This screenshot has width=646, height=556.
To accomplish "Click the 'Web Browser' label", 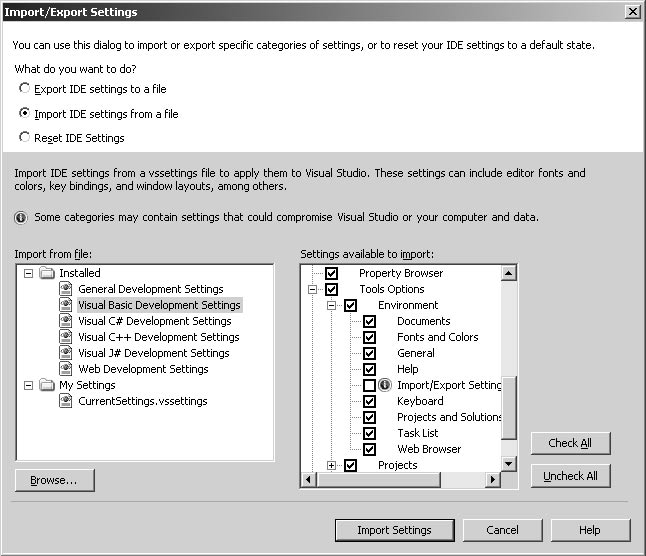I will click(429, 449).
